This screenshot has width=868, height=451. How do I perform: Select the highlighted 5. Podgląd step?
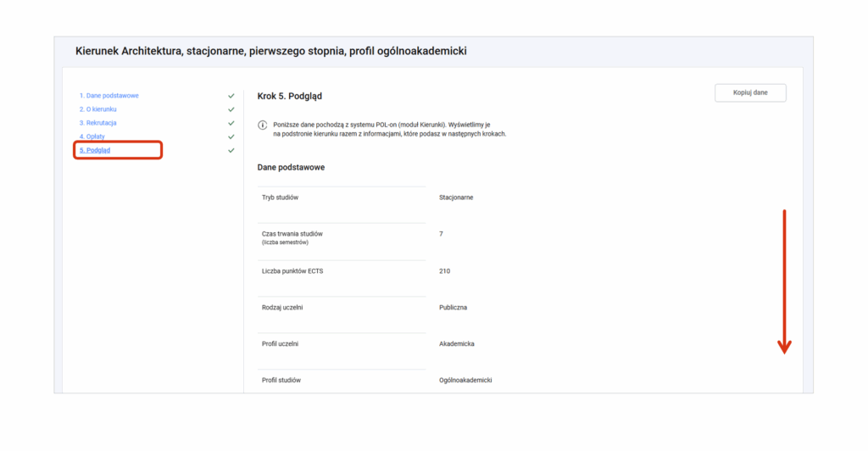tap(95, 150)
